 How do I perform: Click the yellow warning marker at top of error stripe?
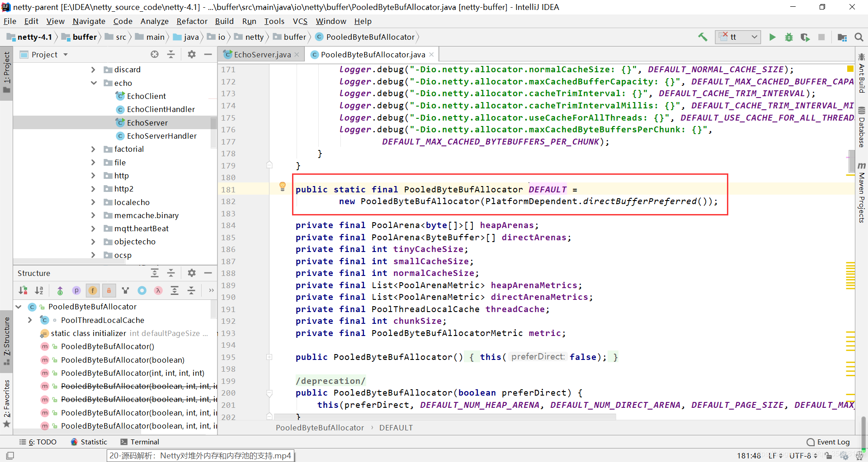(850, 69)
